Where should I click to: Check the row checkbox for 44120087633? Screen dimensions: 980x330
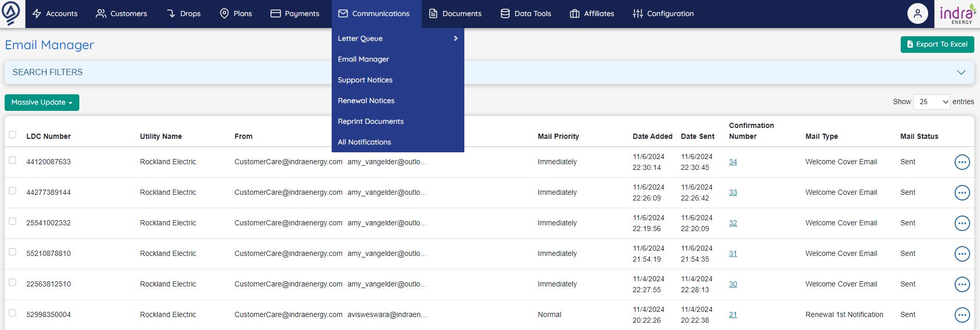pos(12,160)
